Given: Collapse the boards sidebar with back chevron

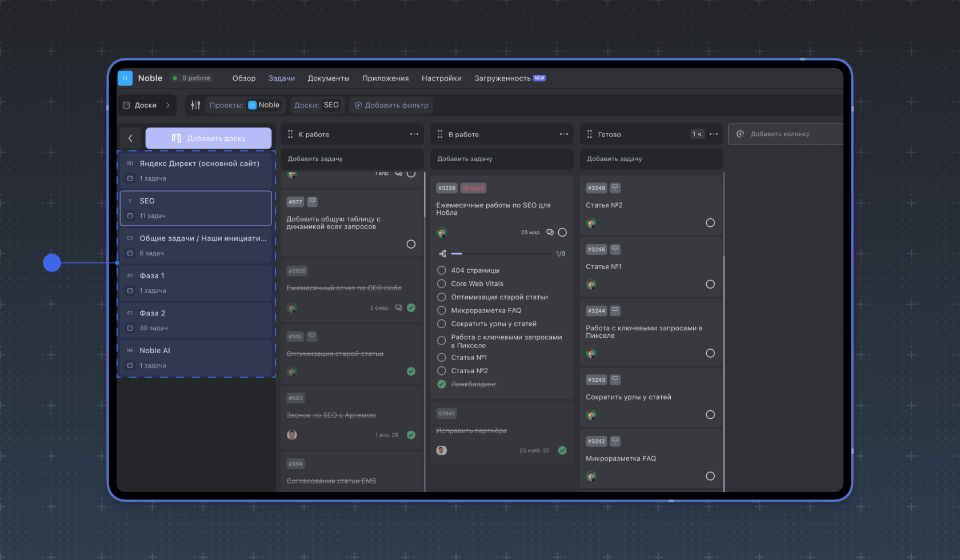Looking at the screenshot, I should [130, 138].
